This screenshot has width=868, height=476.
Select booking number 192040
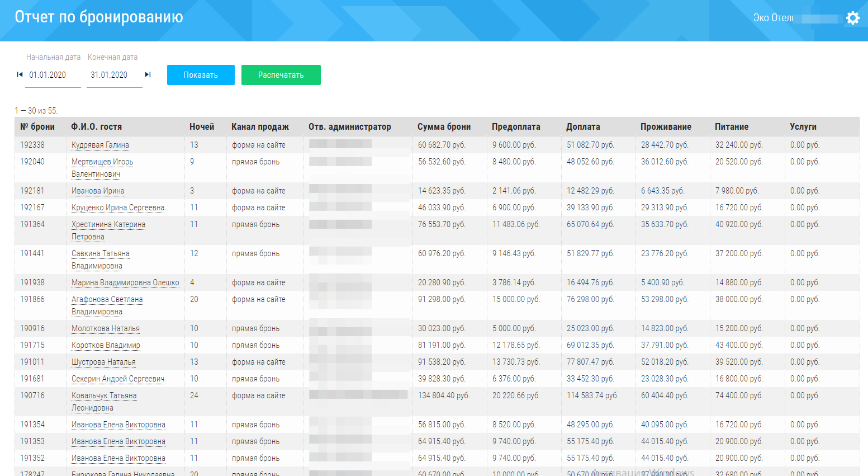coord(32,162)
